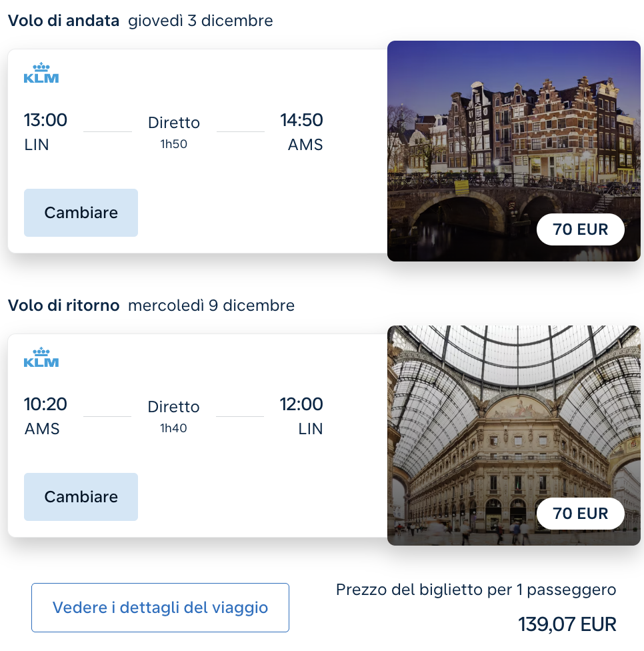Select the Milan Galleria photo
This screenshot has height=651, width=644.
(514, 436)
